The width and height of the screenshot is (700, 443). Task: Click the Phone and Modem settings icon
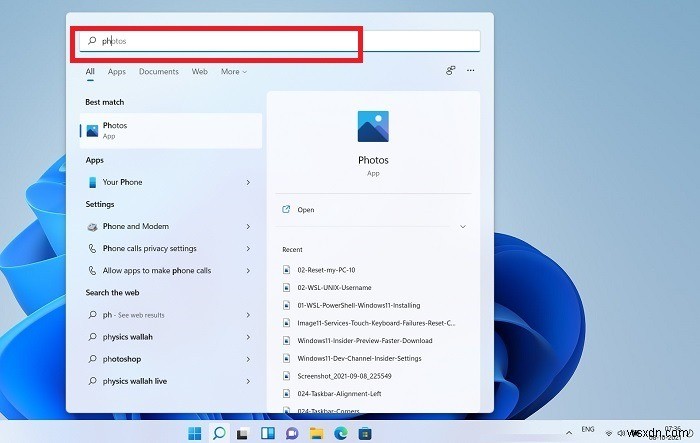(92, 227)
